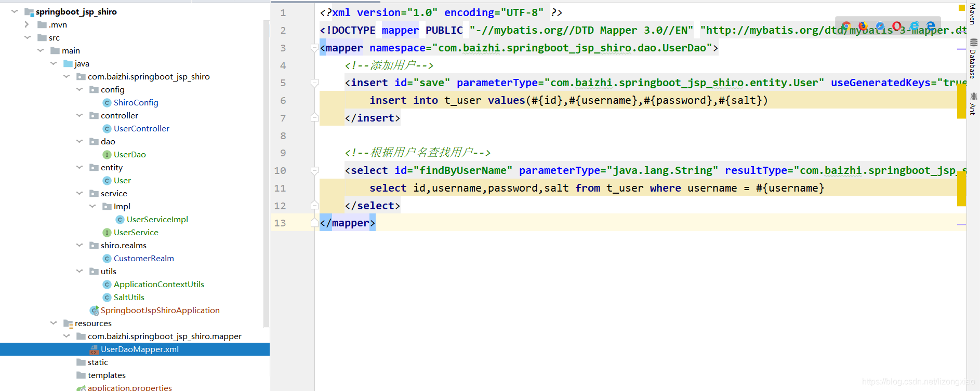Collapse the dao package
Screen dimensions: 980x391
79,141
